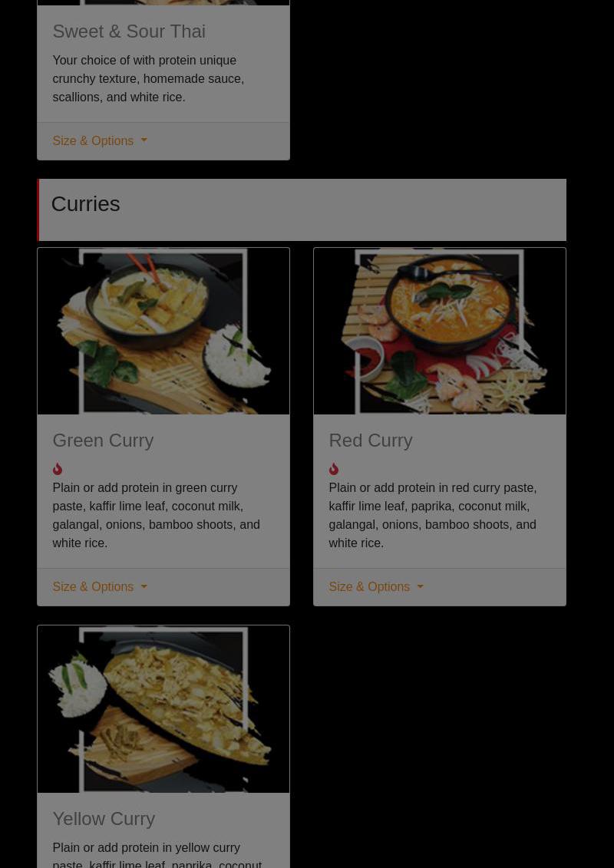Click the Green Curry title

[x=103, y=441]
